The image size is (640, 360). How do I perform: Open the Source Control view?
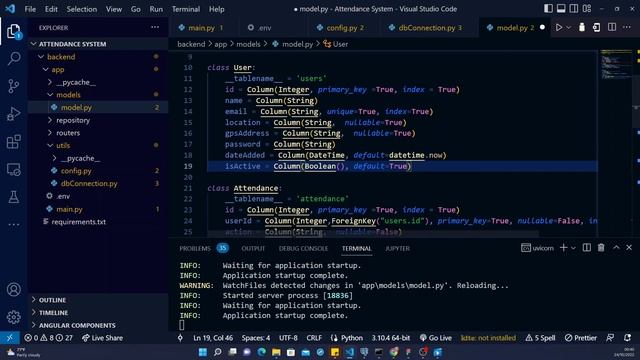coord(13,86)
